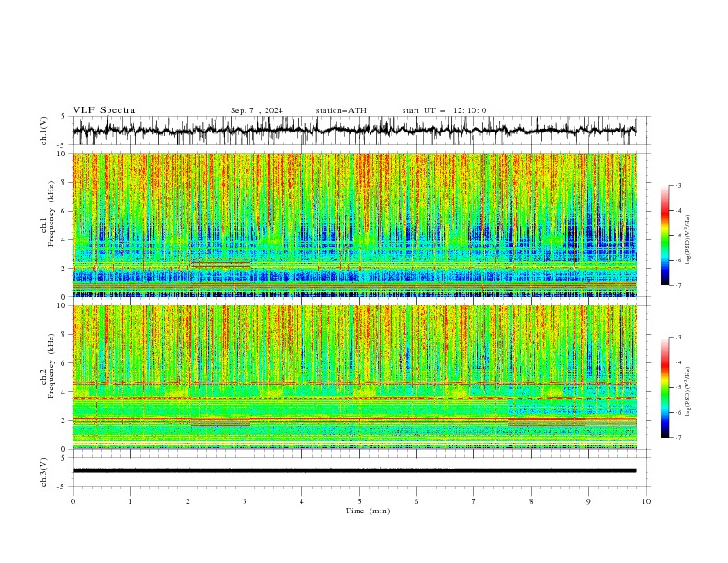This screenshot has height=563, width=728.
Task: Select the ch.1 spectrogram color bar
Action: coord(665,236)
